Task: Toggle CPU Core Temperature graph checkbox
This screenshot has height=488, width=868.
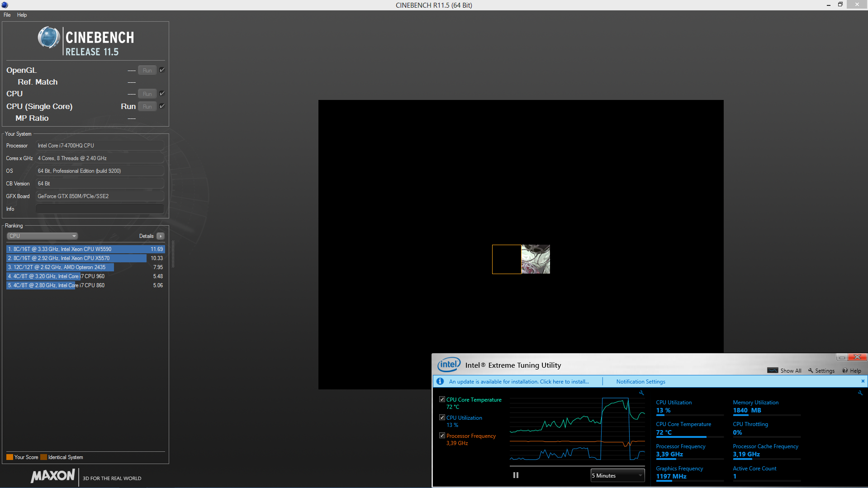Action: click(442, 399)
